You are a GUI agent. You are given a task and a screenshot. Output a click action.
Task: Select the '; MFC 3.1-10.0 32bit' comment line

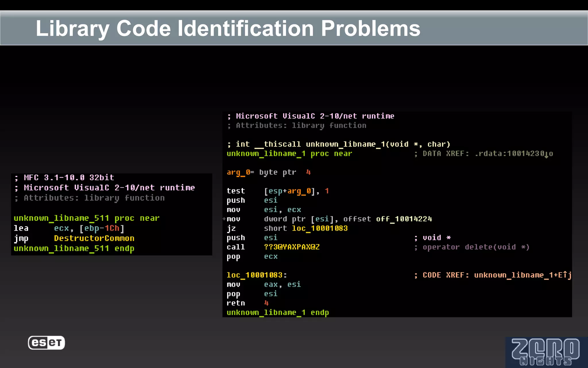pyautogui.click(x=64, y=178)
